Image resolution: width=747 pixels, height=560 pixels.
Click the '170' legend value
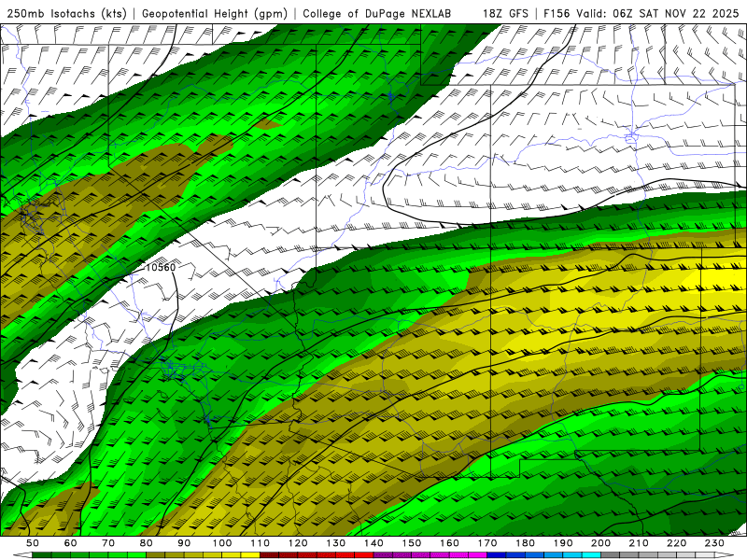pyautogui.click(x=487, y=543)
